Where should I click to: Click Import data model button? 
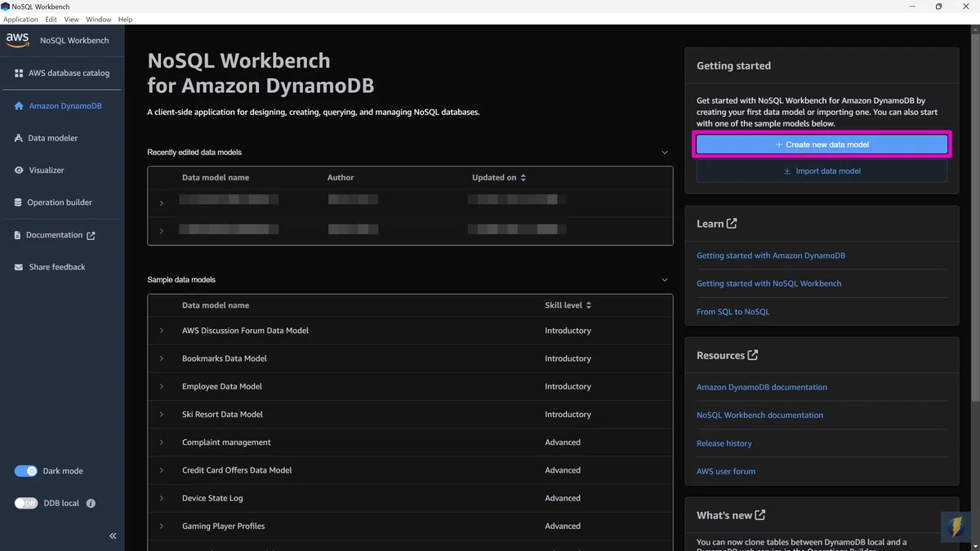[822, 171]
